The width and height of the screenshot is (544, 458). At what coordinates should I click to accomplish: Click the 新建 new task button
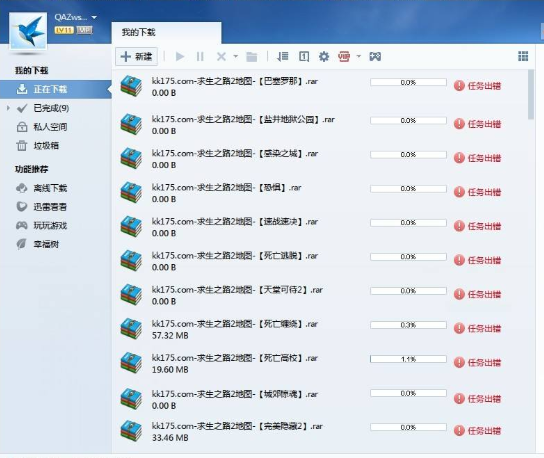(x=136, y=57)
